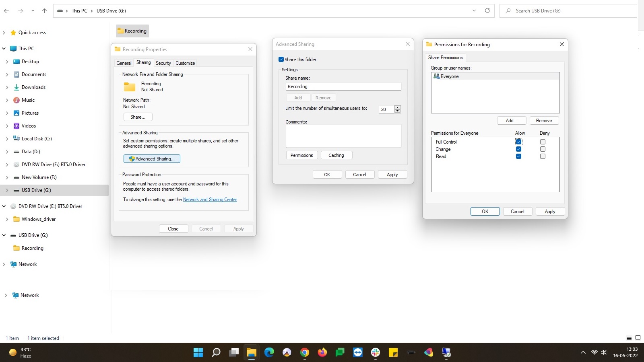Viewport: 644px width, 362px height.
Task: Uncheck the Share this folder checkbox
Action: pyautogui.click(x=281, y=59)
